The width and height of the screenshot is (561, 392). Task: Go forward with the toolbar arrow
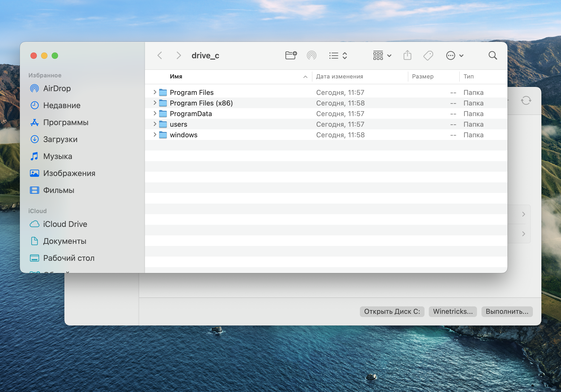pyautogui.click(x=179, y=56)
